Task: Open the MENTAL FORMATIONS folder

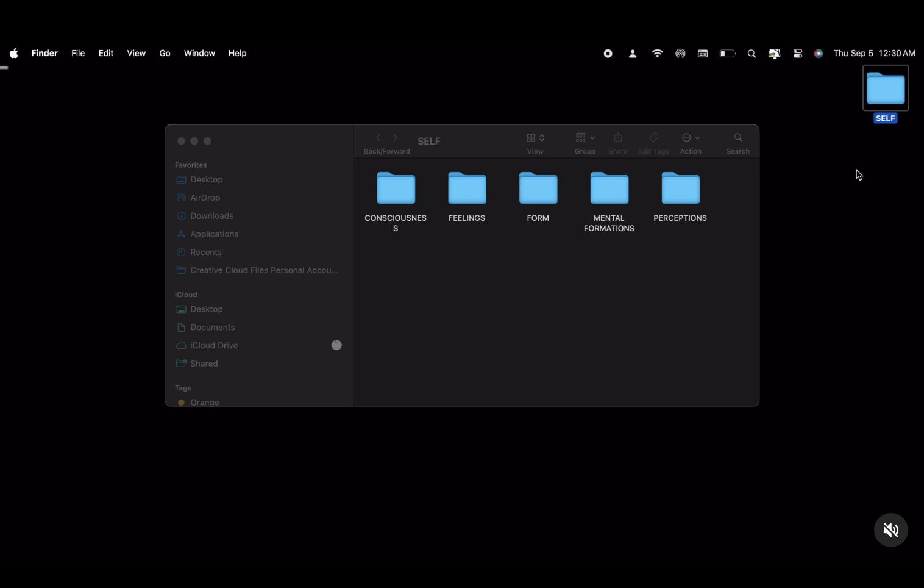Action: point(609,188)
